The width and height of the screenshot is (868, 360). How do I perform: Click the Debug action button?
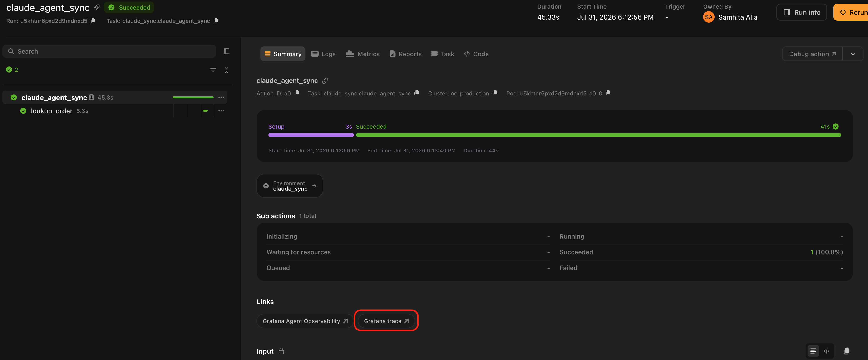point(812,54)
